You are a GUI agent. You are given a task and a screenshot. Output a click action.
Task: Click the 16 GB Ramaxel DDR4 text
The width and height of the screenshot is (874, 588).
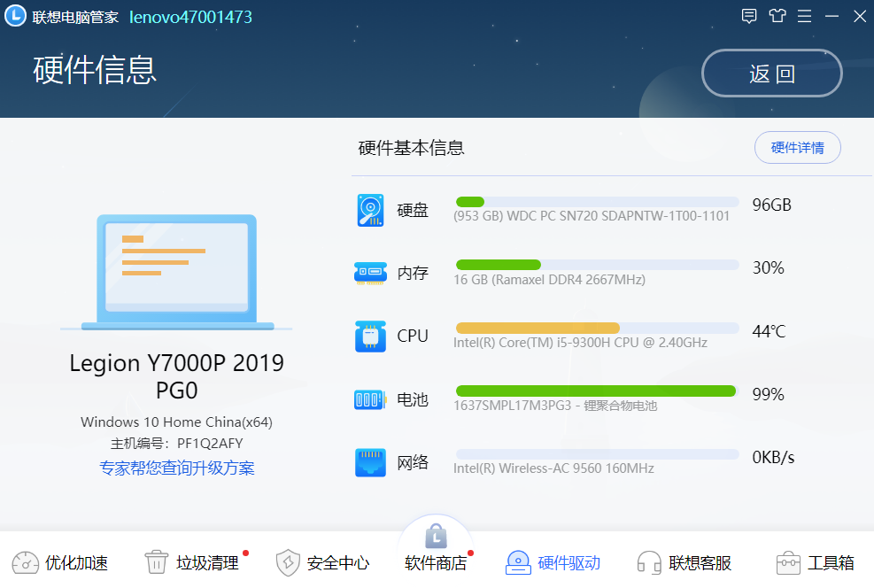(550, 280)
